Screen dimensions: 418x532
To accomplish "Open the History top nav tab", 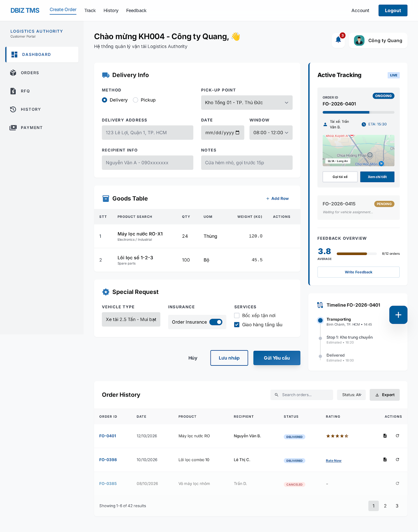I will point(111,11).
